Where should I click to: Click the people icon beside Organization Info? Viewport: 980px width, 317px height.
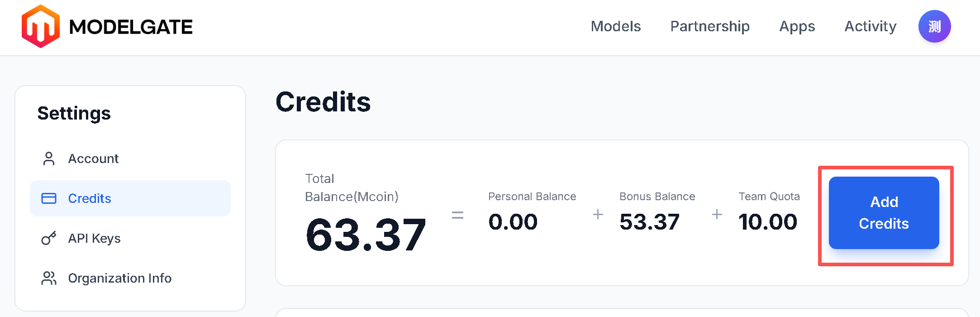(49, 278)
